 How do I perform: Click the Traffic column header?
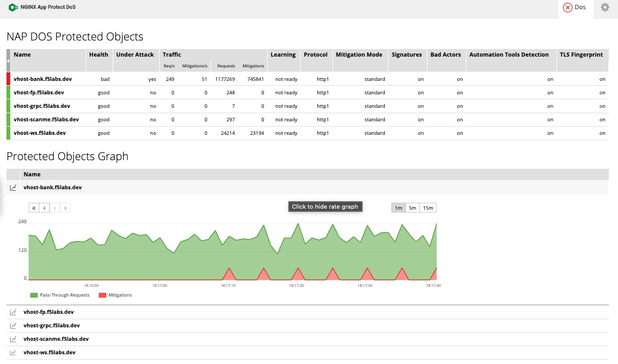pos(172,55)
